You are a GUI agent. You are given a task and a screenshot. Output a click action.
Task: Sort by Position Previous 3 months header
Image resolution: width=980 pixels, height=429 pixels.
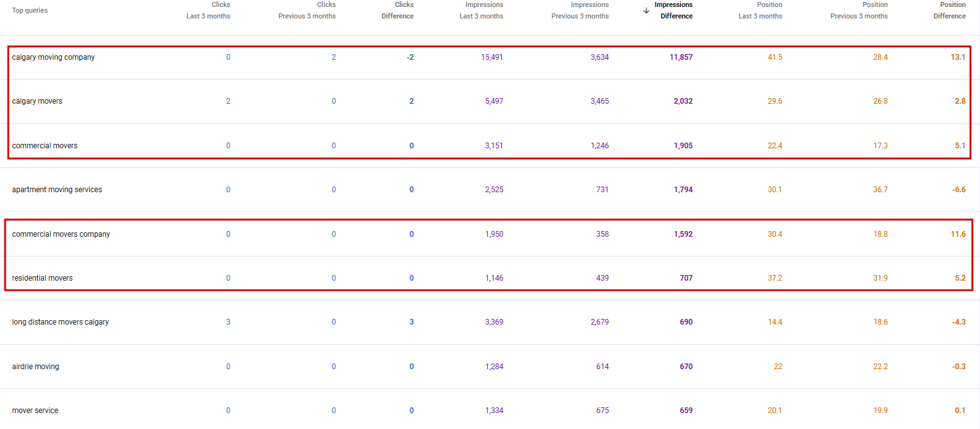pos(859,10)
